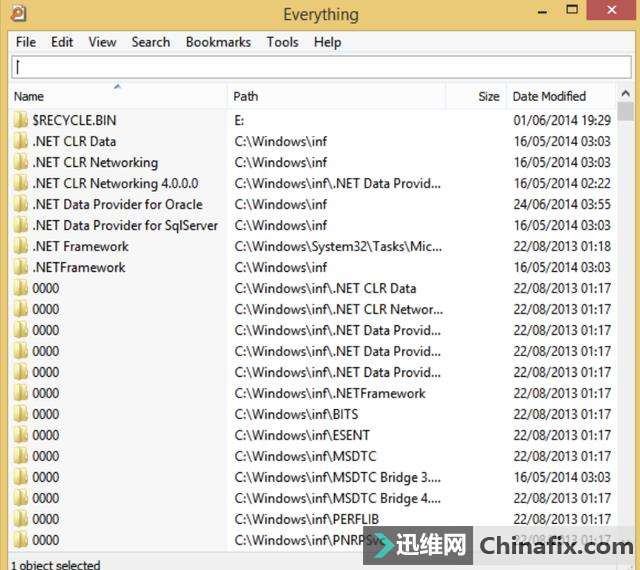640x570 pixels.
Task: Select the .NET CLR Networking 4.0.0.0 entry
Action: (x=116, y=183)
